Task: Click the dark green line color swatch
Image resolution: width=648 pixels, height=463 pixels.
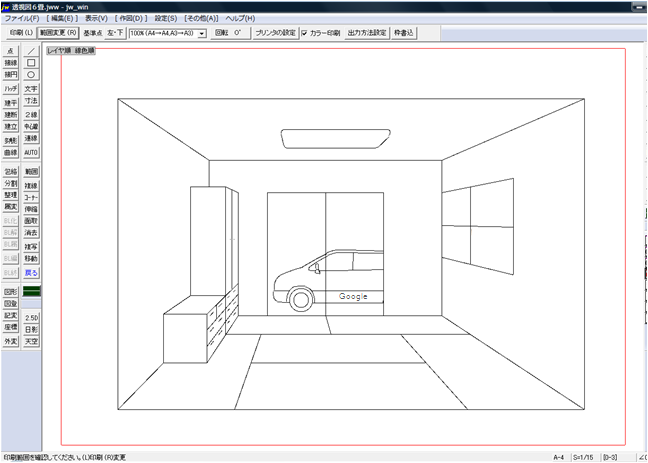Action: tap(32, 291)
